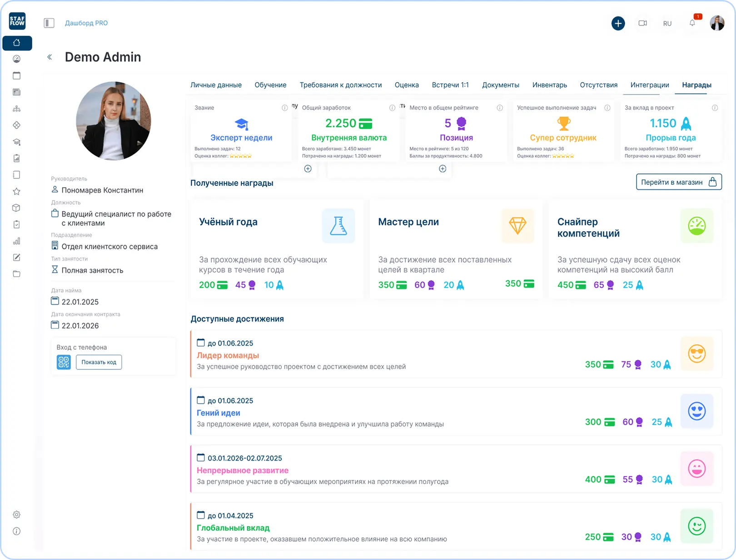This screenshot has height=560, width=736.
Task: Switch language via RU selector
Action: 667,24
